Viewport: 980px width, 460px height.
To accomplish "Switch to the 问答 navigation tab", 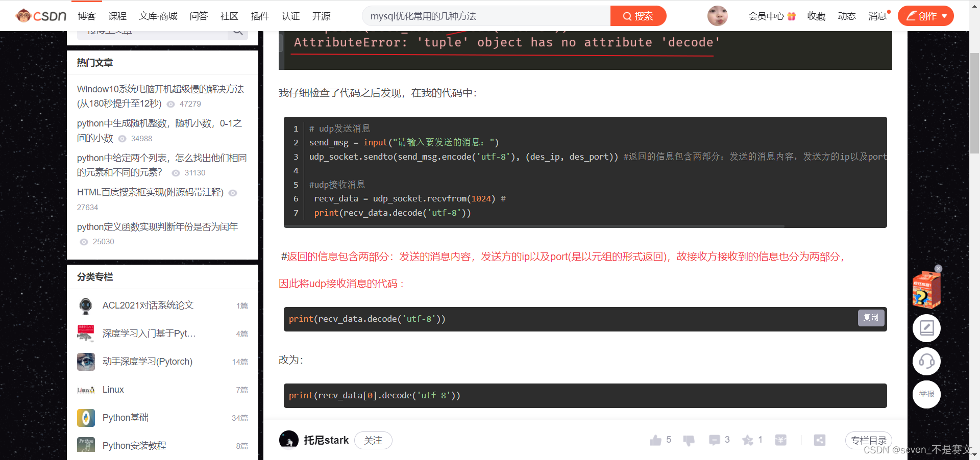I will (199, 16).
